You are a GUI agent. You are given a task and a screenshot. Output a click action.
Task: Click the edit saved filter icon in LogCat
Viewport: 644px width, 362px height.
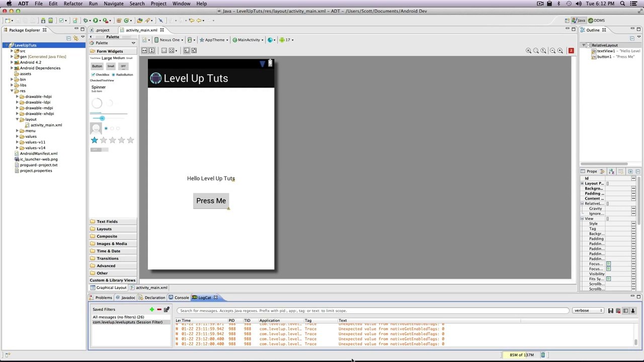click(x=167, y=310)
